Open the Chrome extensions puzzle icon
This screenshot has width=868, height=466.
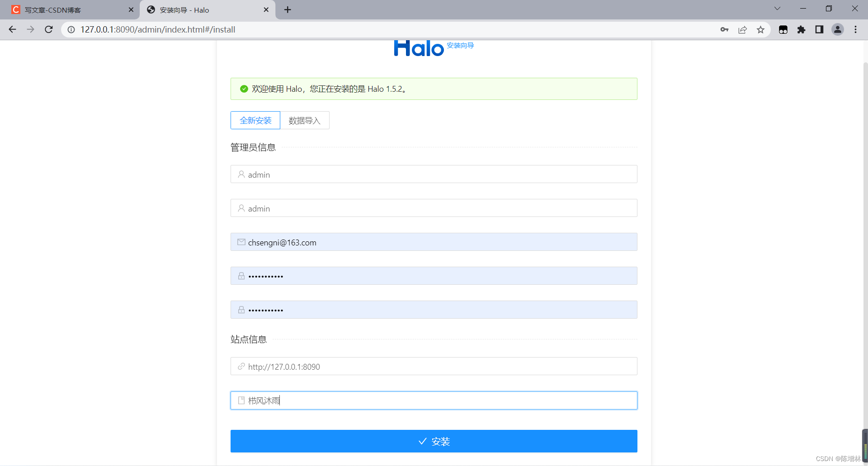coord(802,29)
